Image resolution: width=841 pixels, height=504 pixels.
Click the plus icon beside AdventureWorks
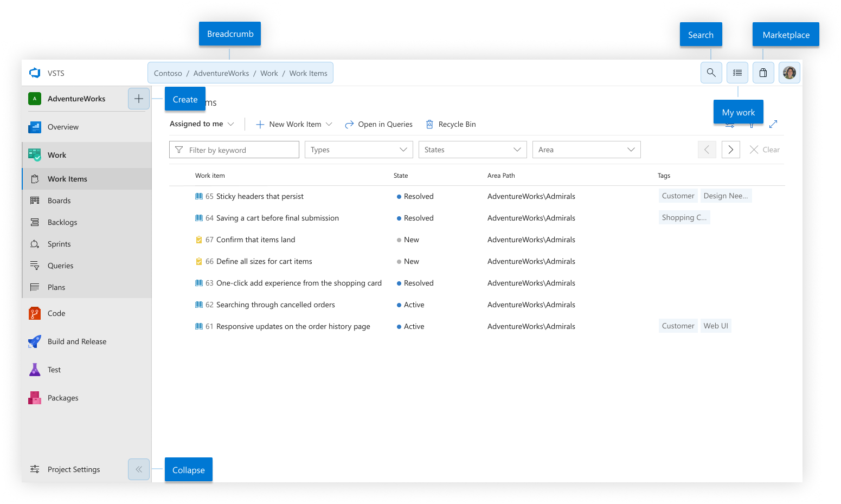139,99
